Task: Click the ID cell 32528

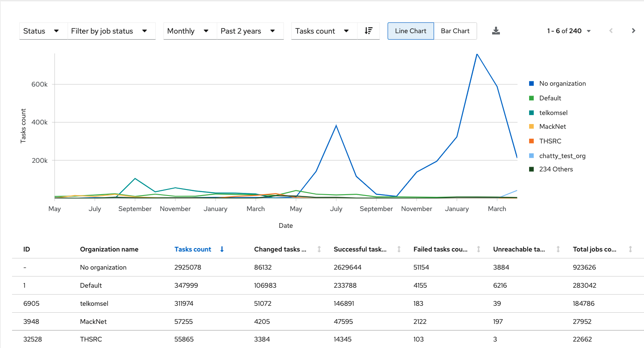Action: coord(33,339)
